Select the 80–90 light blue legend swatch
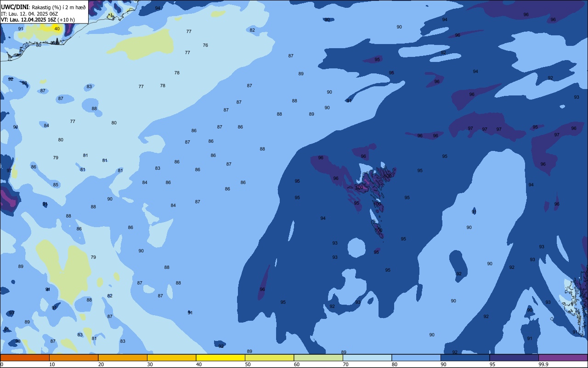 coord(416,357)
